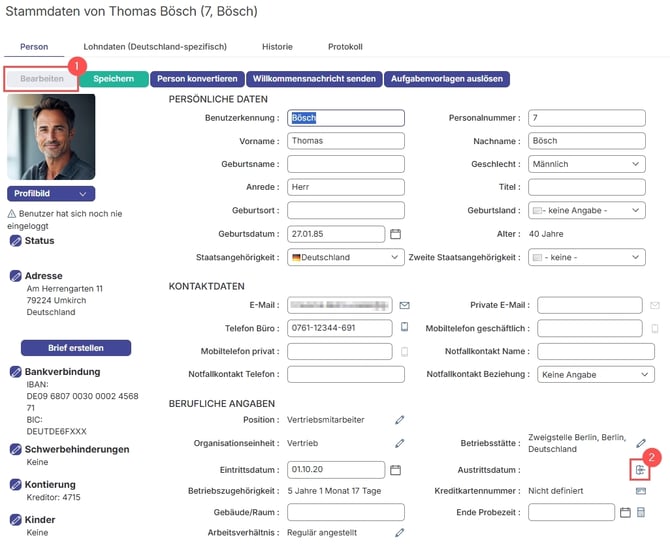Open the Notfallkontakt Beziehung dropdown
The width and height of the screenshot is (670, 553).
pyautogui.click(x=590, y=375)
